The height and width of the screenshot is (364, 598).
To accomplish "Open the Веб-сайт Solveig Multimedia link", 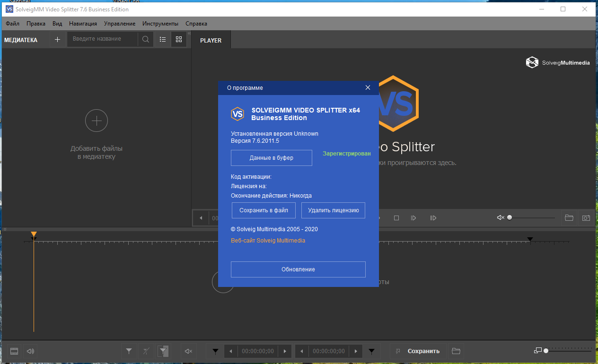I will tap(268, 241).
